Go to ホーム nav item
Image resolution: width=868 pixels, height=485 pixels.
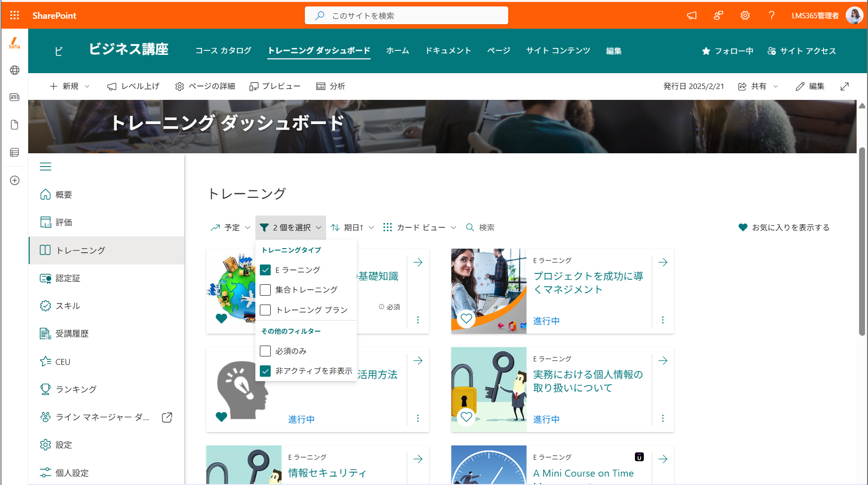397,50
